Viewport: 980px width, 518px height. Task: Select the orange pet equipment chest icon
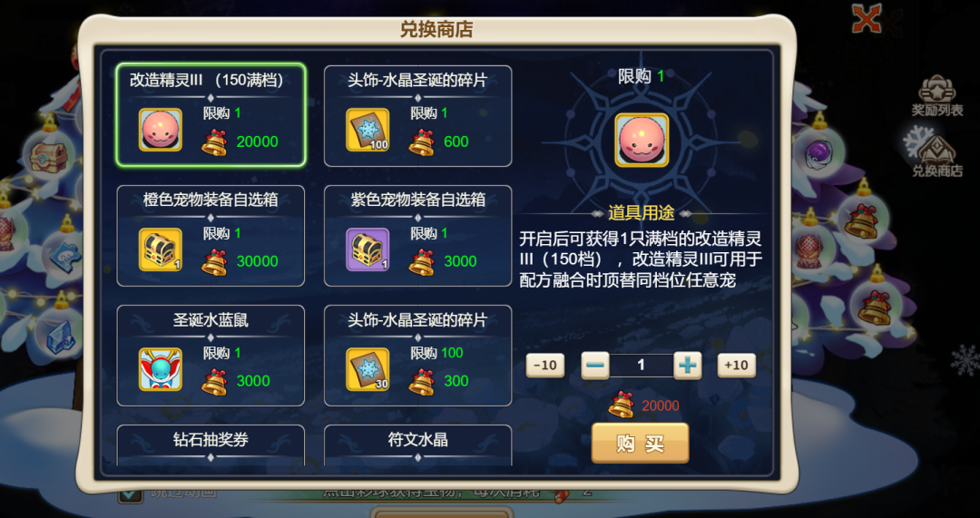click(160, 249)
